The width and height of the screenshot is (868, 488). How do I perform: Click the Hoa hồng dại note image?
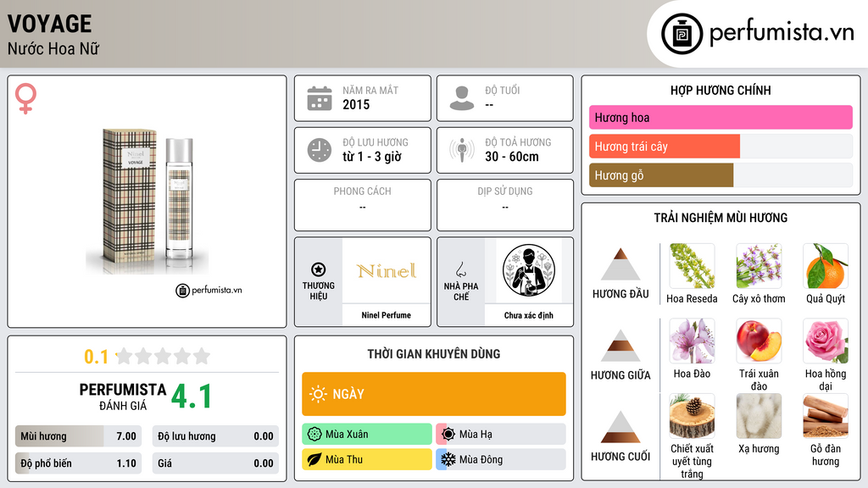(826, 341)
